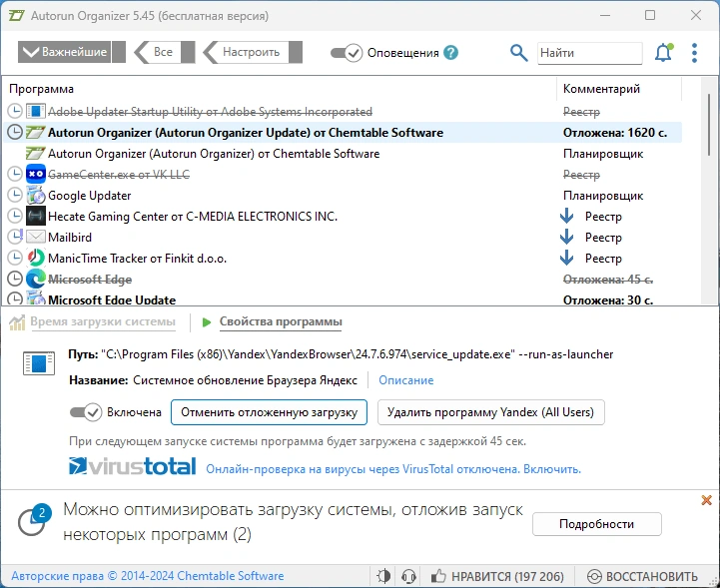
Task: Select Adobe Updater Startup Utility row text
Action: 210,111
